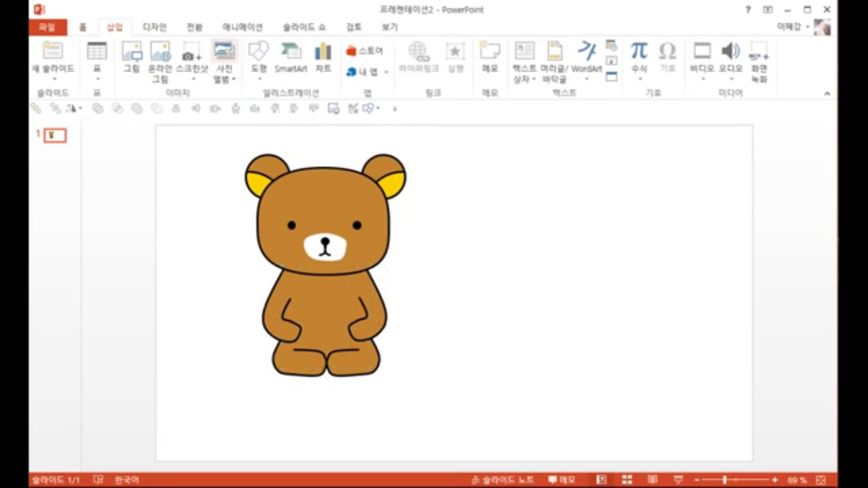Switch to the Home (홈) tab
The width and height of the screenshot is (868, 488).
pos(83,27)
